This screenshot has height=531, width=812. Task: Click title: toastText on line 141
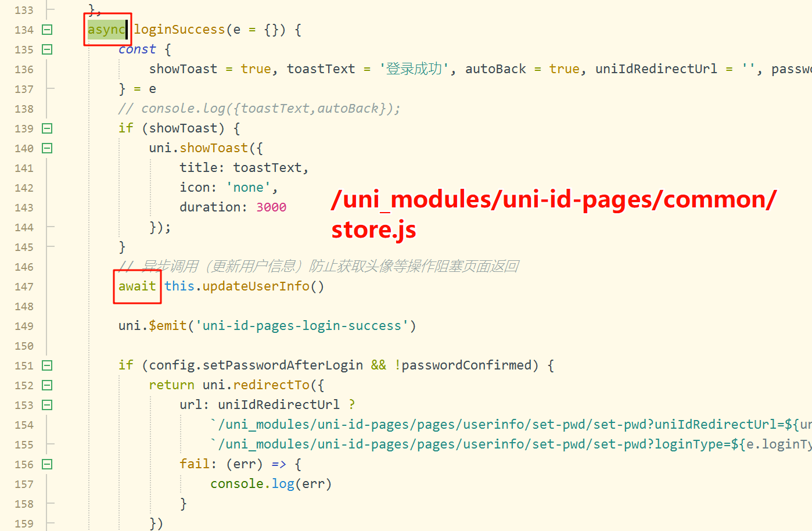244,168
